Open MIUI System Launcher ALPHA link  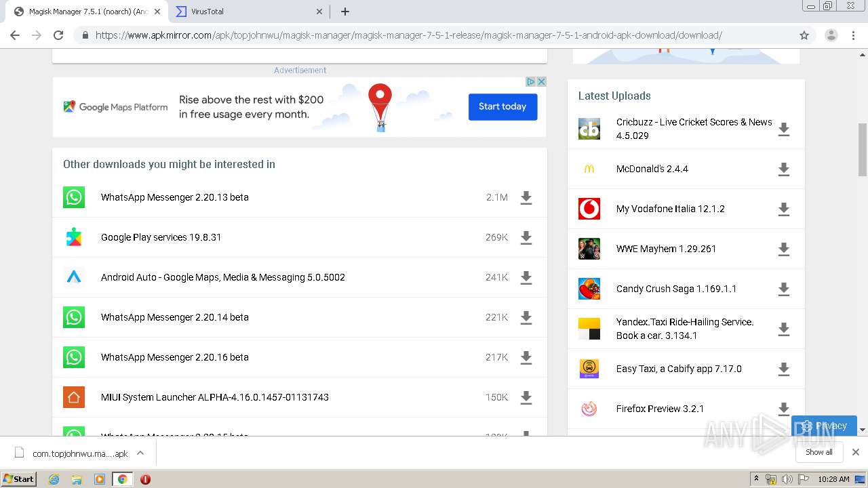click(215, 397)
